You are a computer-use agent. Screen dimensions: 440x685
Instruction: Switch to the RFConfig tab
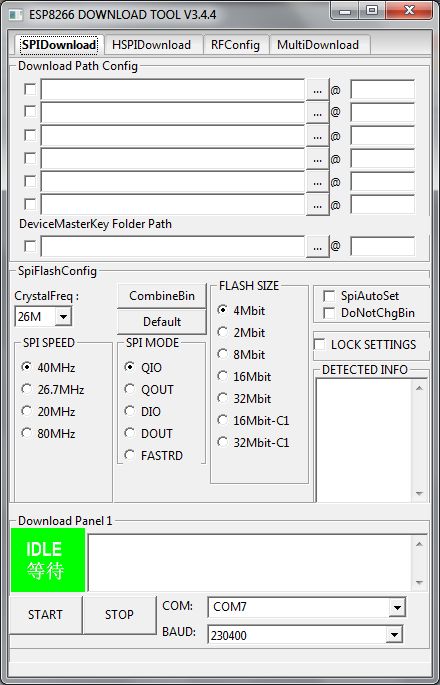235,45
